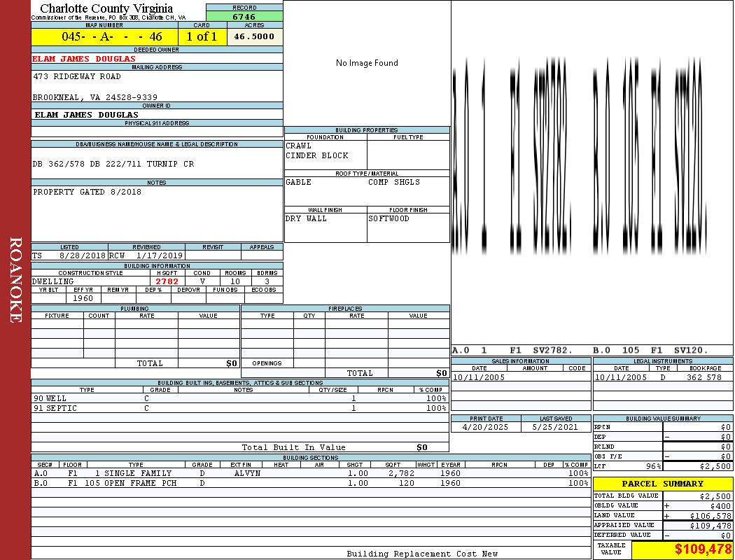The height and width of the screenshot is (560, 735).
Task: Click the ROANOKE sidebar banner
Action: point(15,280)
